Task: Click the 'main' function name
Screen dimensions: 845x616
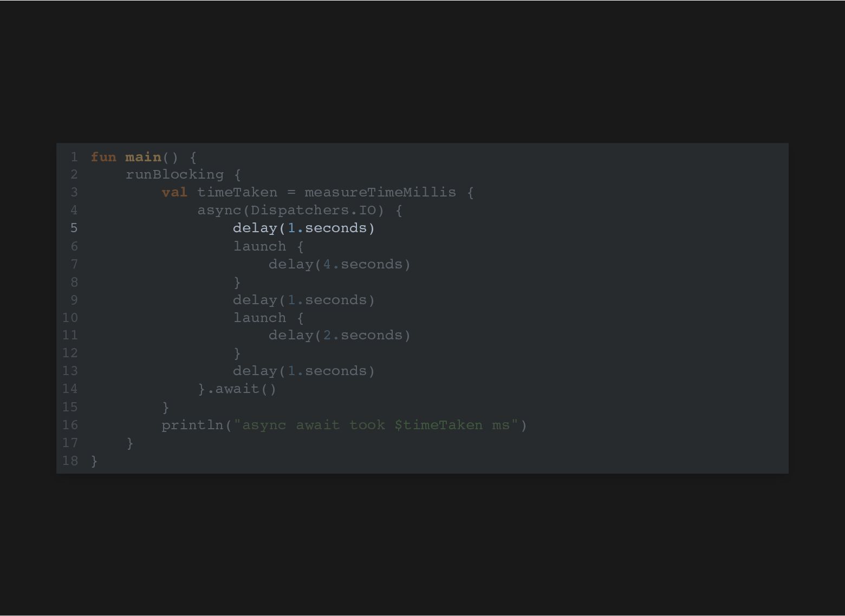Action: click(x=143, y=157)
